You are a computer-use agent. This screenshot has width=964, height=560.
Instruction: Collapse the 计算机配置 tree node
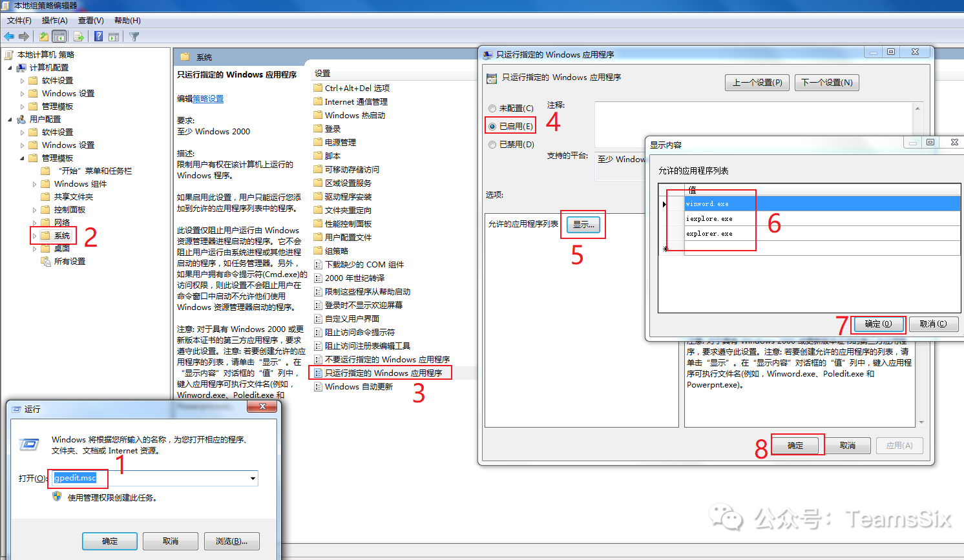coord(10,68)
